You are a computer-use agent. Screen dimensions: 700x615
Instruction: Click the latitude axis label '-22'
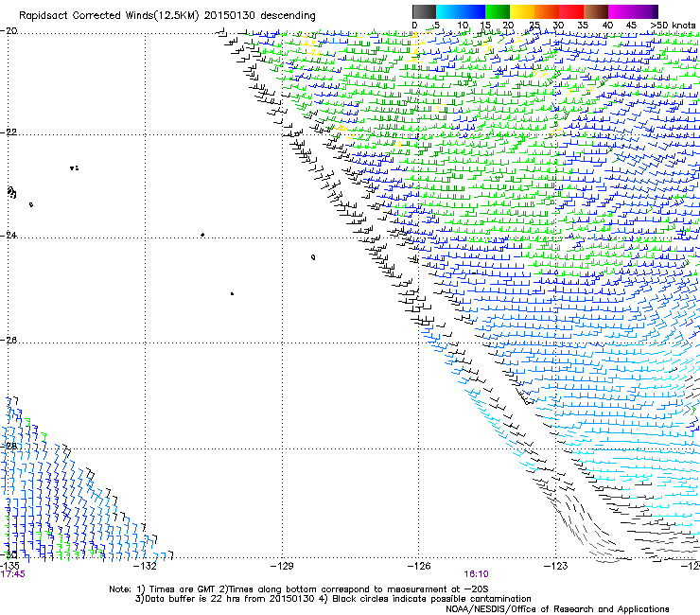[9, 132]
